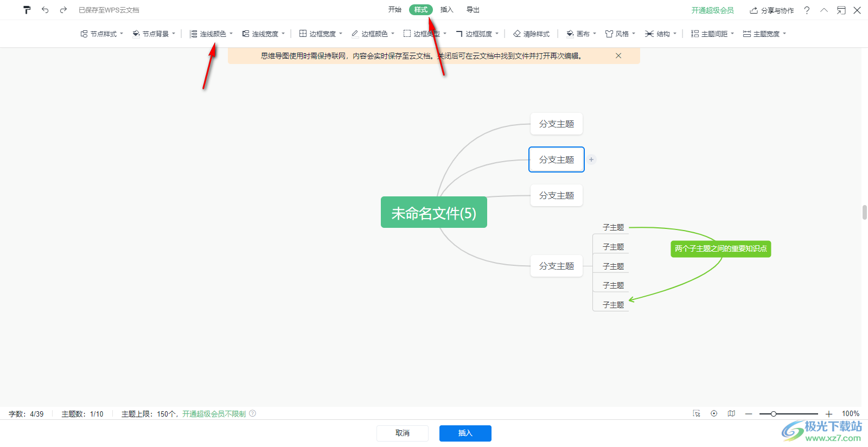Redo the last action
Image resolution: width=868 pixels, height=447 pixels.
tap(63, 10)
